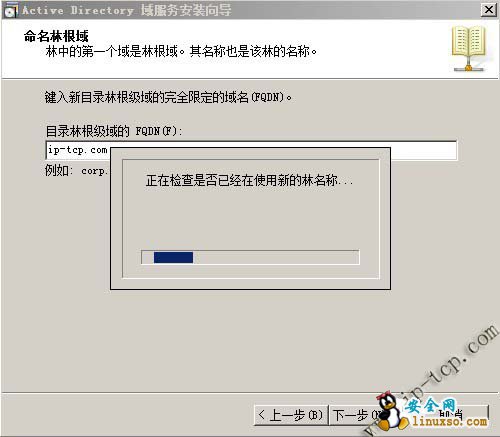
Task: Click the empty part of the progress bar
Action: (x=275, y=258)
